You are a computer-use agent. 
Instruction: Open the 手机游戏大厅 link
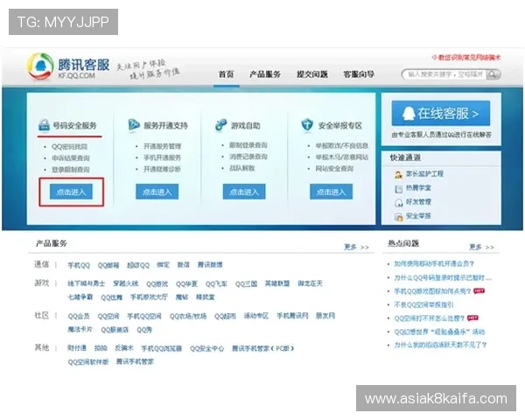click(149, 297)
